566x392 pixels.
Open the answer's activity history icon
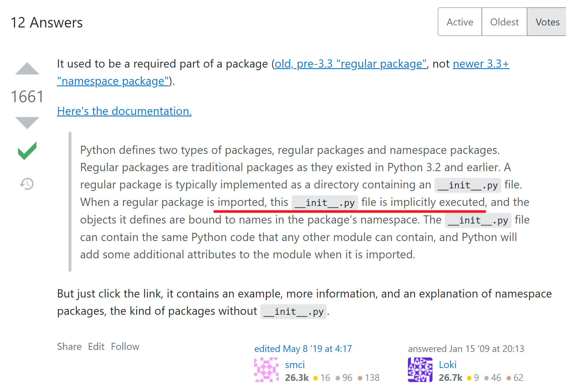(x=27, y=184)
